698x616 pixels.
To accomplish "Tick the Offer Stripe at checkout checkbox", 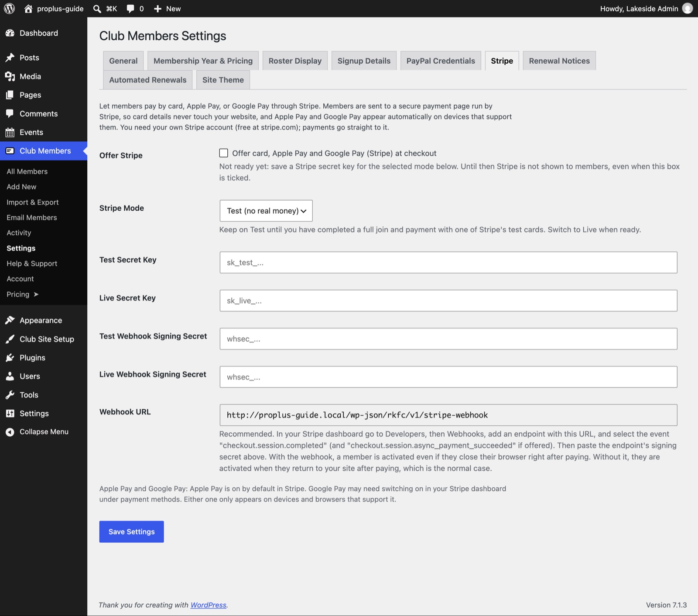I will [224, 153].
